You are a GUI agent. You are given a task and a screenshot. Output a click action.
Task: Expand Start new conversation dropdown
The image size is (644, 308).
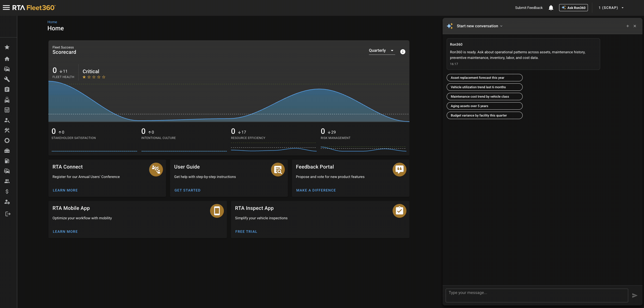coord(480,26)
